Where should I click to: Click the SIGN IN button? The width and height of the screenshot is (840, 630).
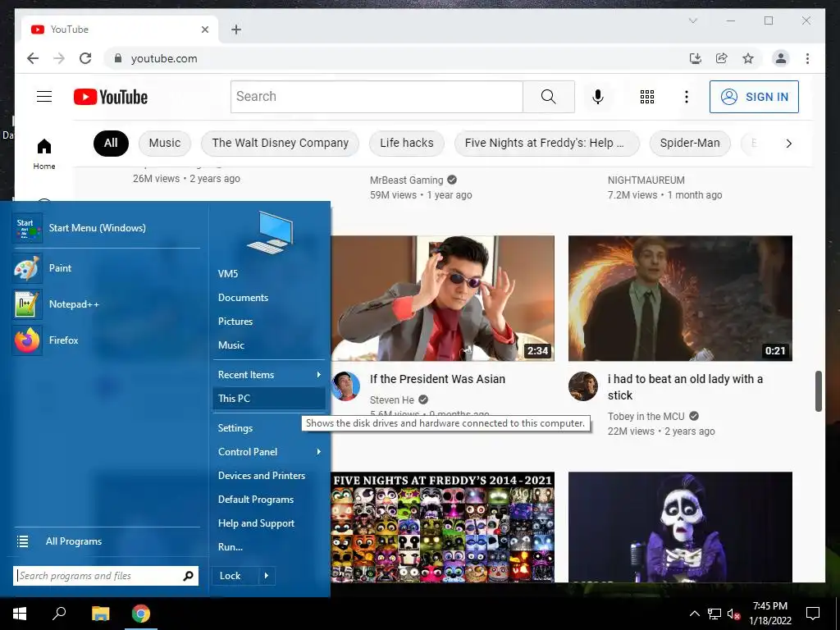pos(754,97)
